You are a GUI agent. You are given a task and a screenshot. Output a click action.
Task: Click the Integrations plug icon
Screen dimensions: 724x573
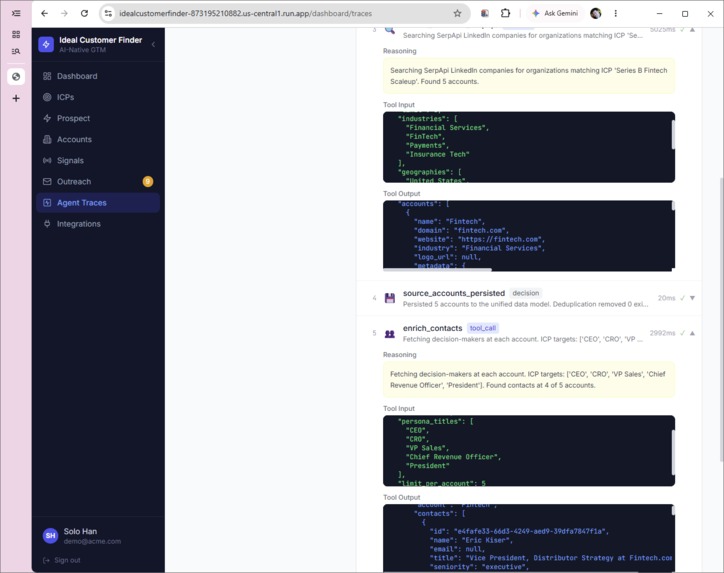(x=47, y=224)
